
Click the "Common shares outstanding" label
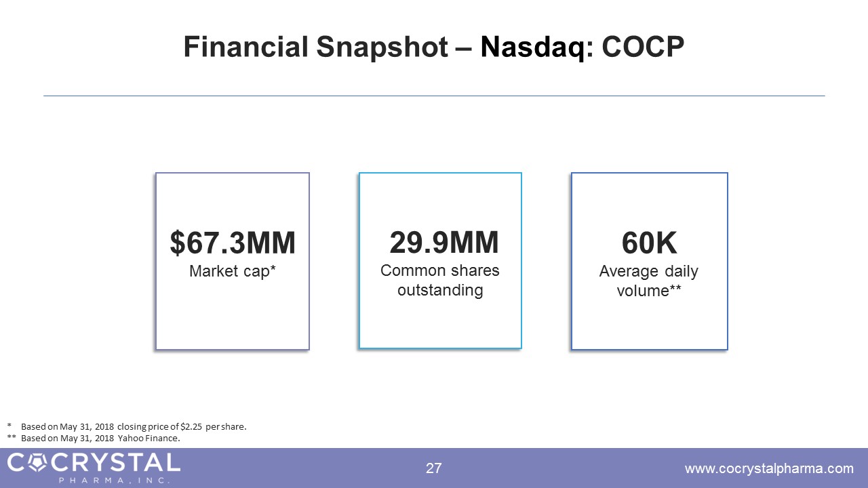point(439,281)
